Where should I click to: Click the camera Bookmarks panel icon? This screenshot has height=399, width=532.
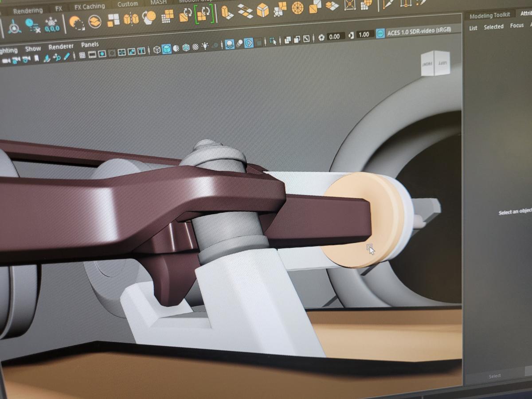click(36, 59)
